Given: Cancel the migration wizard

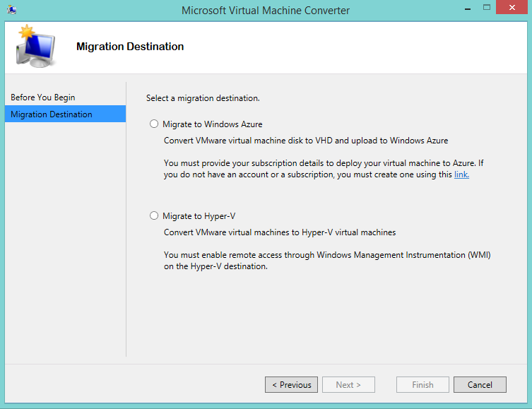Looking at the screenshot, I should click(480, 384).
